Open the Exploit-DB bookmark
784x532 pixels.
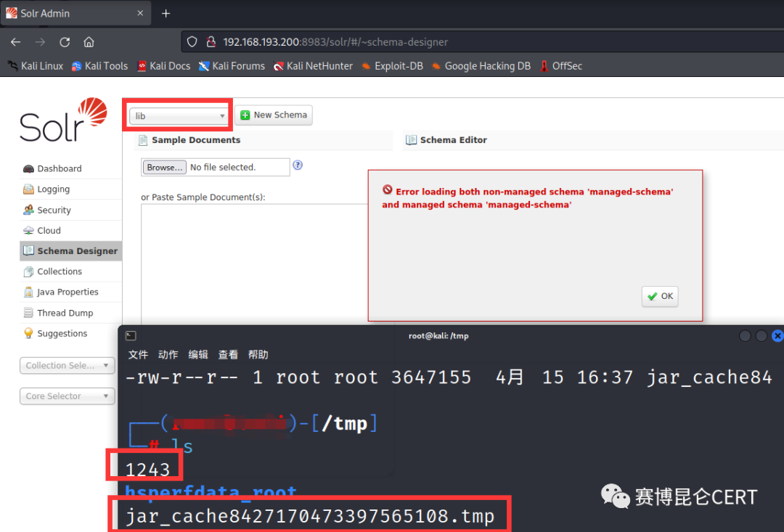click(x=392, y=66)
